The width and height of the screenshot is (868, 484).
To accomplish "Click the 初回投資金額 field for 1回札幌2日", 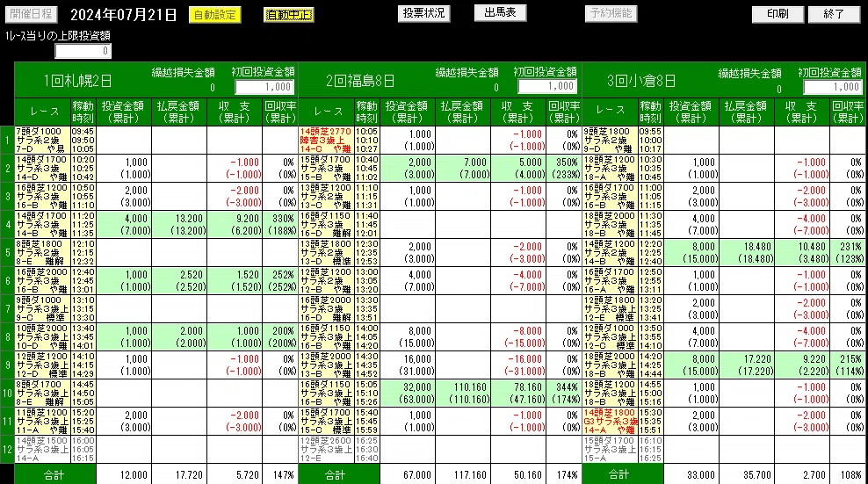I will click(x=264, y=87).
